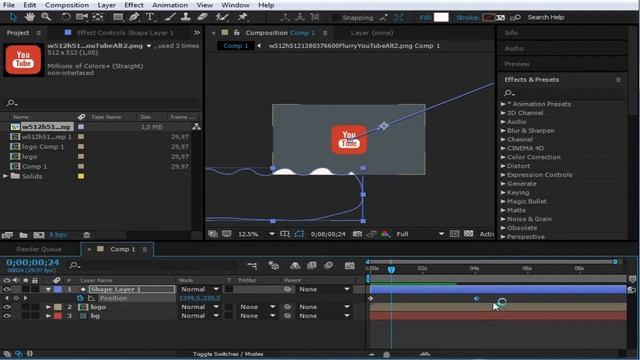The height and width of the screenshot is (360, 640).
Task: Switch to Effect Controls Shape Layer 1 tab
Action: pyautogui.click(x=125, y=33)
